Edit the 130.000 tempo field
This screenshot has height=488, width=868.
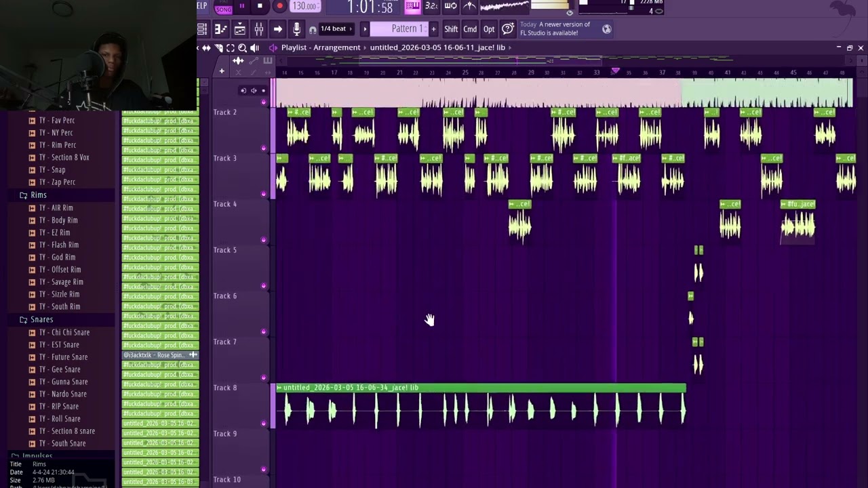pos(305,6)
